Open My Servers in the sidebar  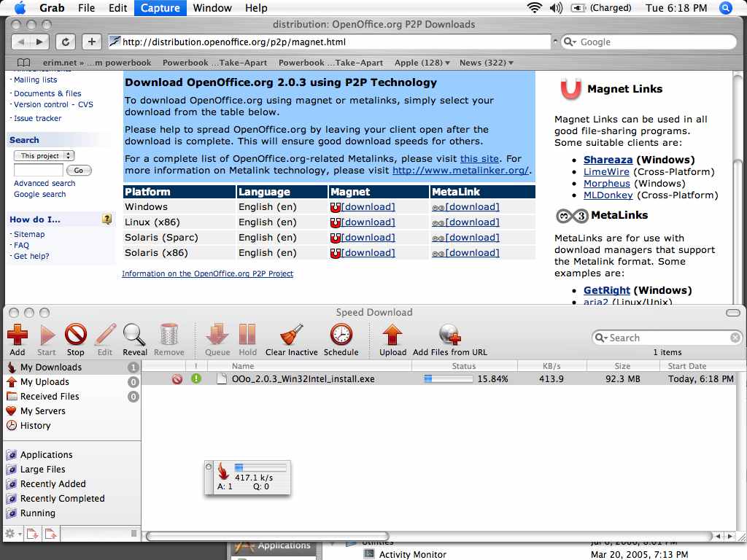72,411
